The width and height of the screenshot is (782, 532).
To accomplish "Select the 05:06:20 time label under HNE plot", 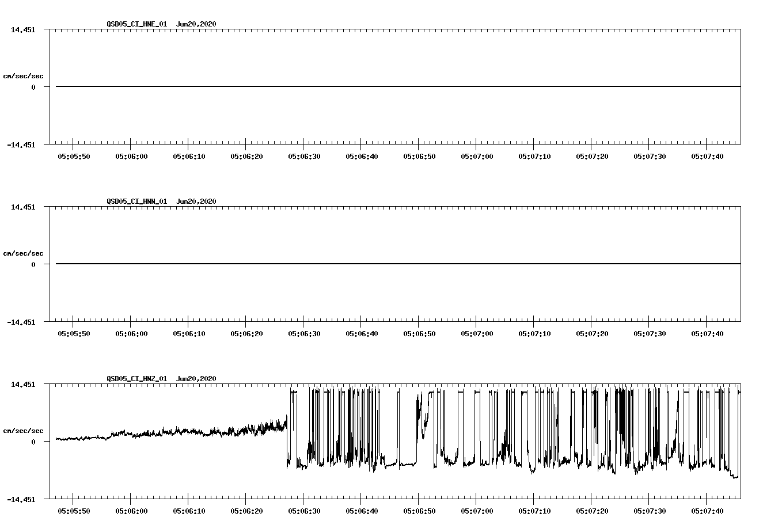I will click(x=246, y=157).
